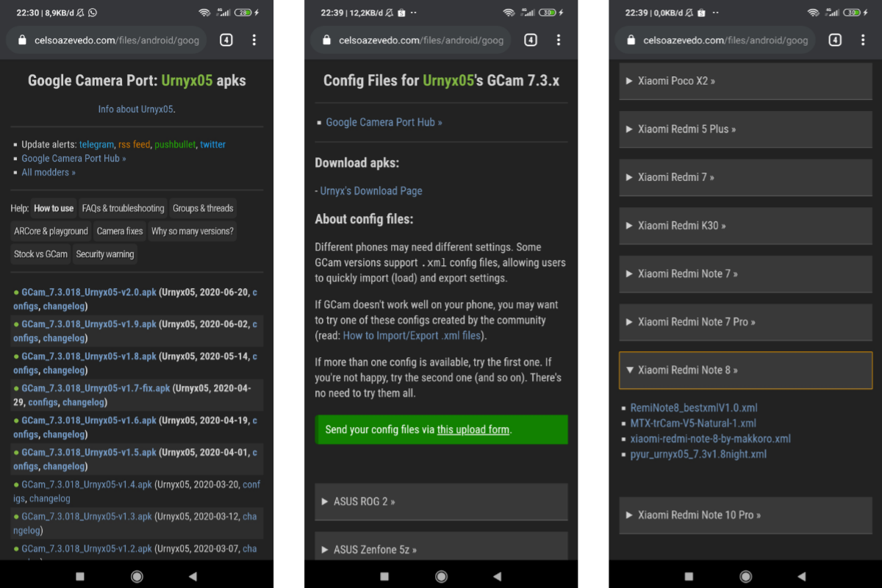Tap the lock icon on Config Files screen

[326, 40]
